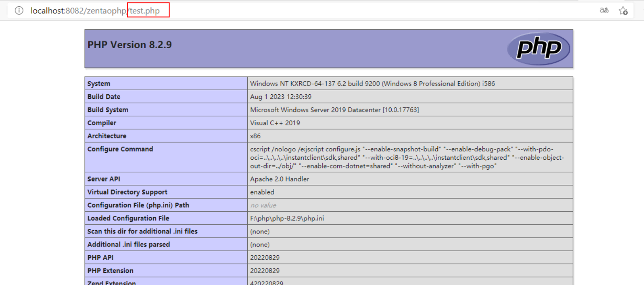The height and width of the screenshot is (285, 644).
Task: Click the Server API label
Action: pyautogui.click(x=104, y=179)
